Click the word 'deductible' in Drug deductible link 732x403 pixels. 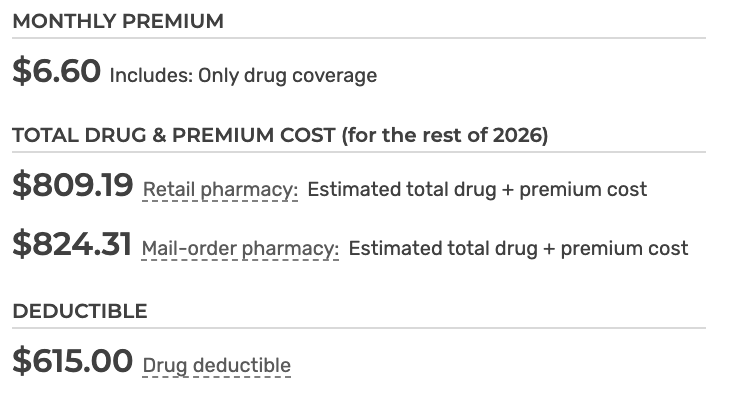(242, 366)
